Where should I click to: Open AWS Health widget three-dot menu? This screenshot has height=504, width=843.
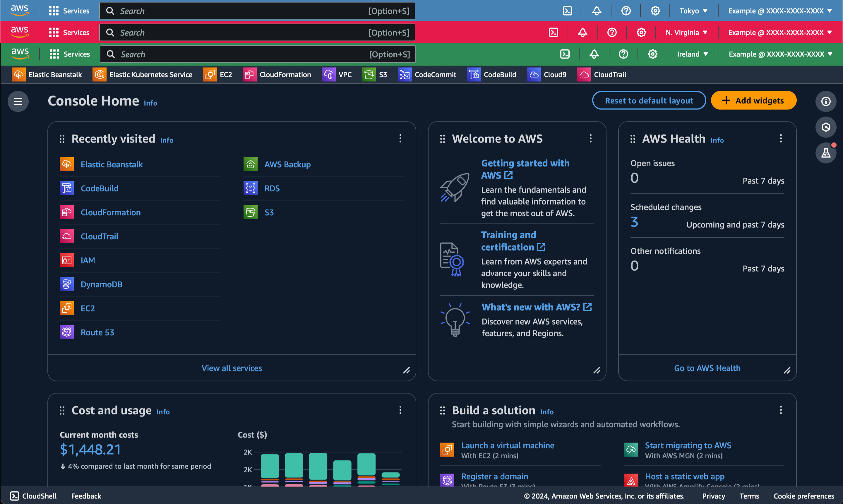click(x=780, y=138)
